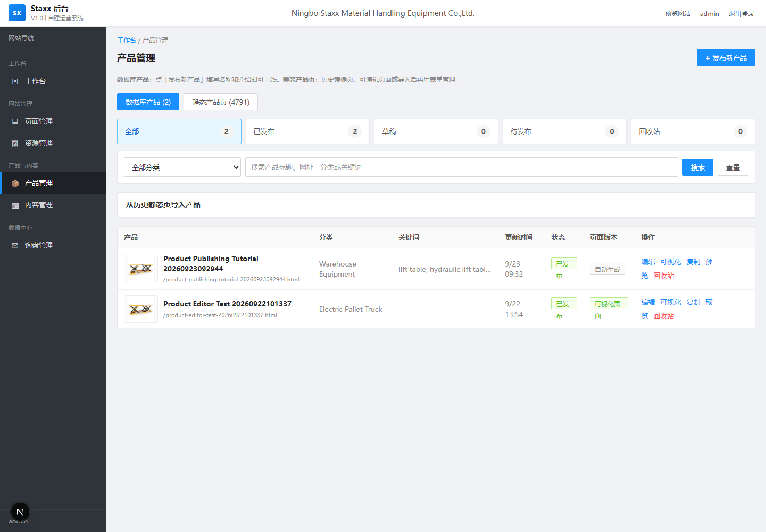This screenshot has height=532, width=766.
Task: Click the 内容管理 sidebar icon
Action: click(15, 205)
